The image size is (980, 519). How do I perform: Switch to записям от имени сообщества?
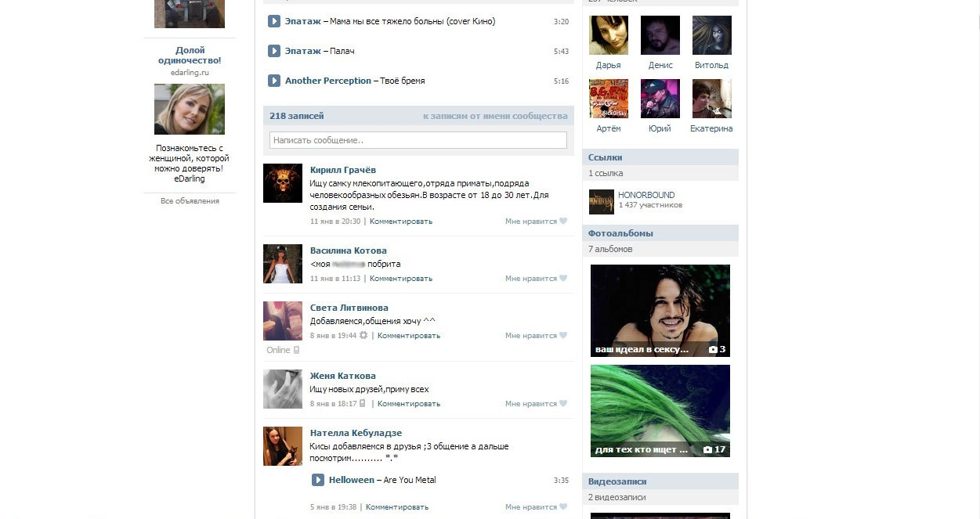pyautogui.click(x=495, y=116)
